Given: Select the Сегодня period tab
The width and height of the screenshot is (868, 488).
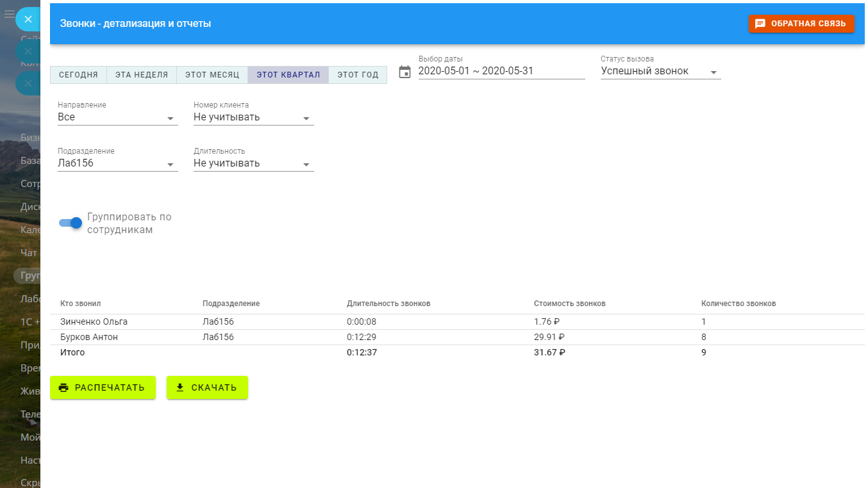Looking at the screenshot, I should tap(78, 75).
